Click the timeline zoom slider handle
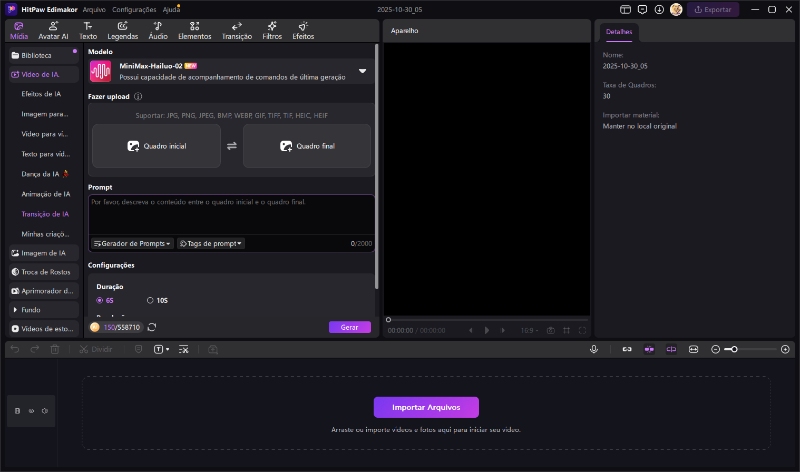The width and height of the screenshot is (800, 472). [x=734, y=350]
